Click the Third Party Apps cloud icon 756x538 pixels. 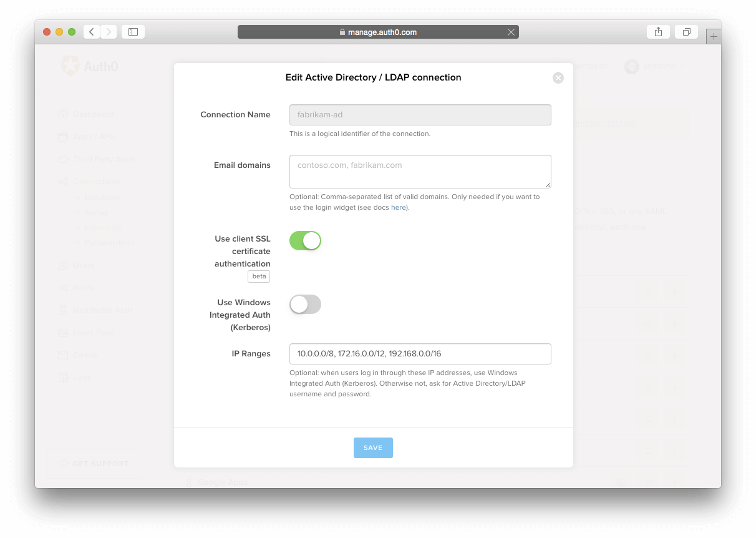(x=62, y=159)
